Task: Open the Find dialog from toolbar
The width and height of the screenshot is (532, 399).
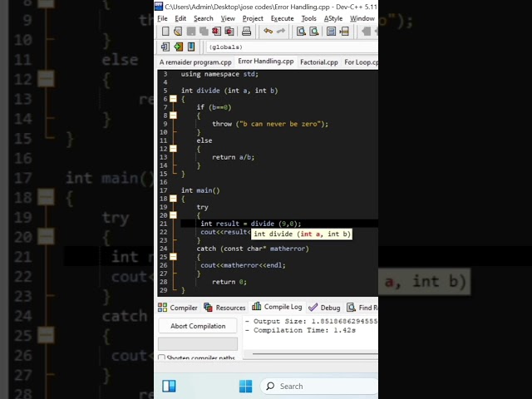Action: point(301,32)
